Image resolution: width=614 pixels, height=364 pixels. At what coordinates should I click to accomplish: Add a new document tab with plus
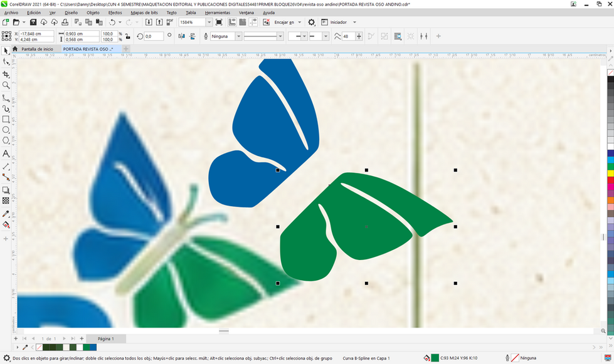tap(125, 49)
